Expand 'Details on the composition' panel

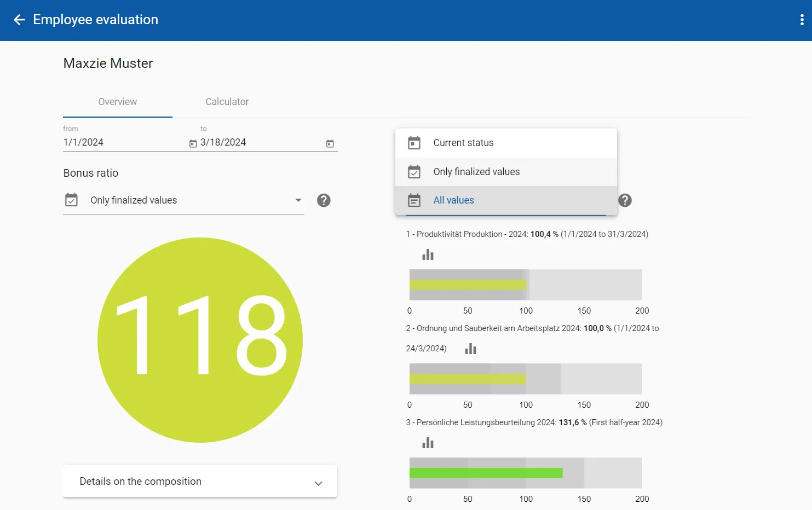(x=200, y=482)
